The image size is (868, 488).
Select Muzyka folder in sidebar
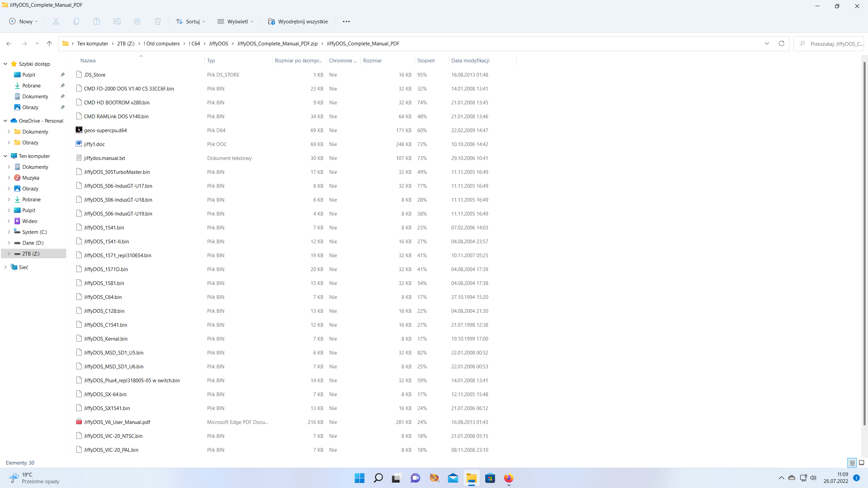31,178
